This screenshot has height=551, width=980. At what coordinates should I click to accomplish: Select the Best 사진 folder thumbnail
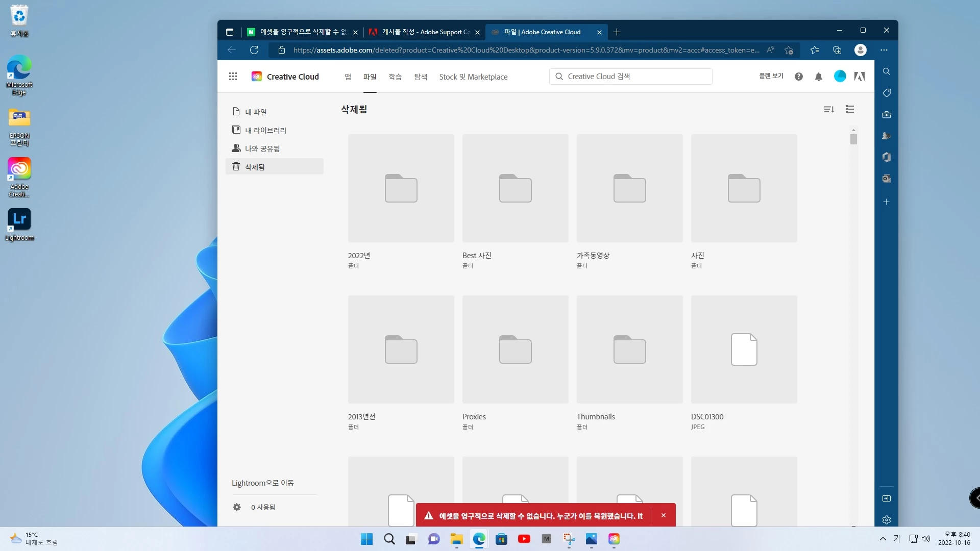pos(515,188)
